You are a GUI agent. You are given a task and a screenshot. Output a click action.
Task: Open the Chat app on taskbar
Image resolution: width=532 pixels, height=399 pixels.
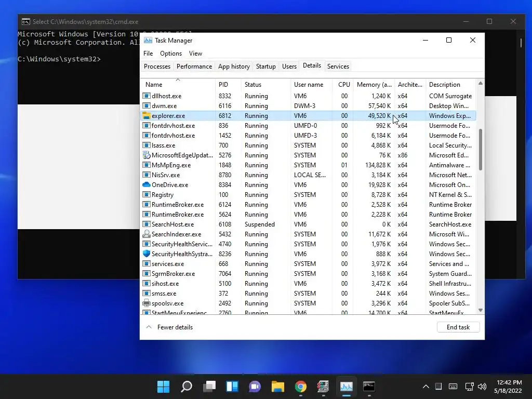255,387
